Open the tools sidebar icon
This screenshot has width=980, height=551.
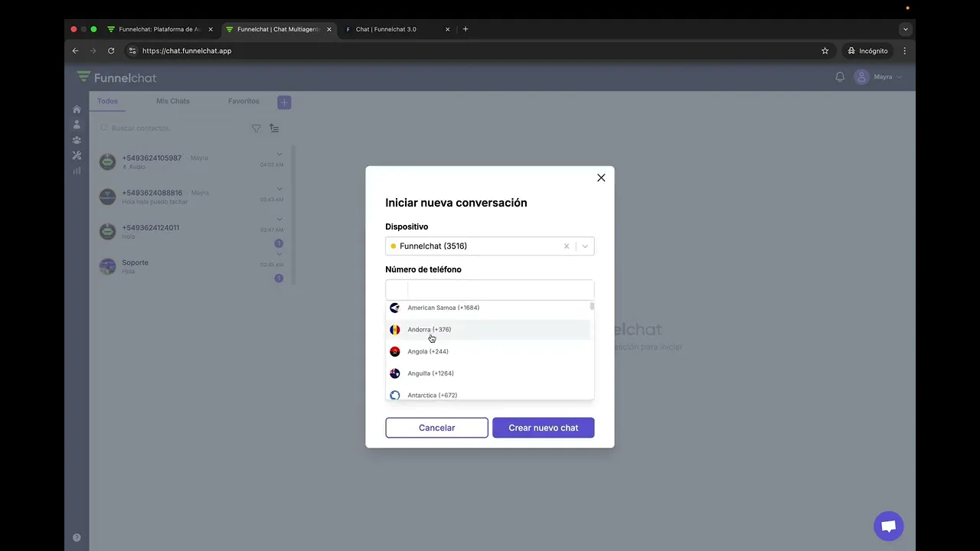[x=77, y=155]
